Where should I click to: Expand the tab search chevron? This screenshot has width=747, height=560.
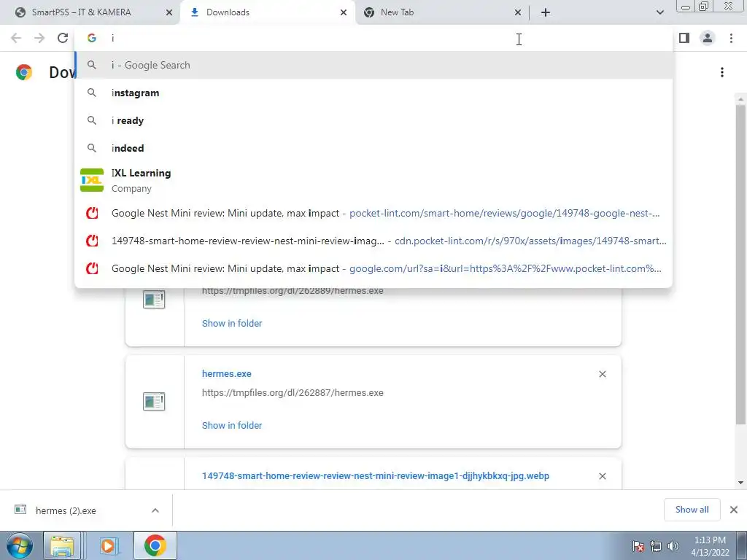[659, 12]
